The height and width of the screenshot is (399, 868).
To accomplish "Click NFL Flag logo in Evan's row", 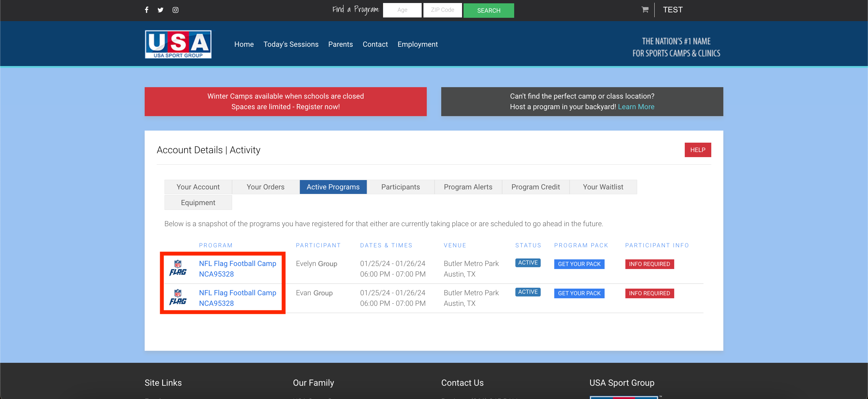I will click(178, 297).
